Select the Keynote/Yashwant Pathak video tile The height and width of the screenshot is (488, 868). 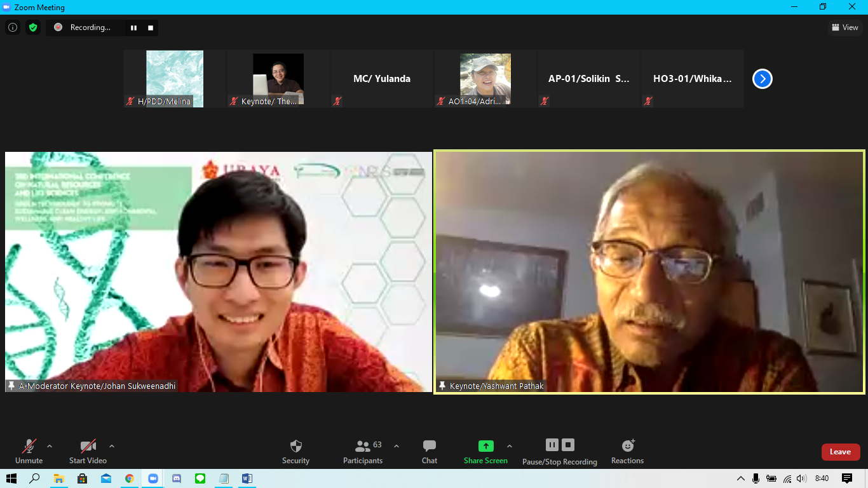point(649,272)
